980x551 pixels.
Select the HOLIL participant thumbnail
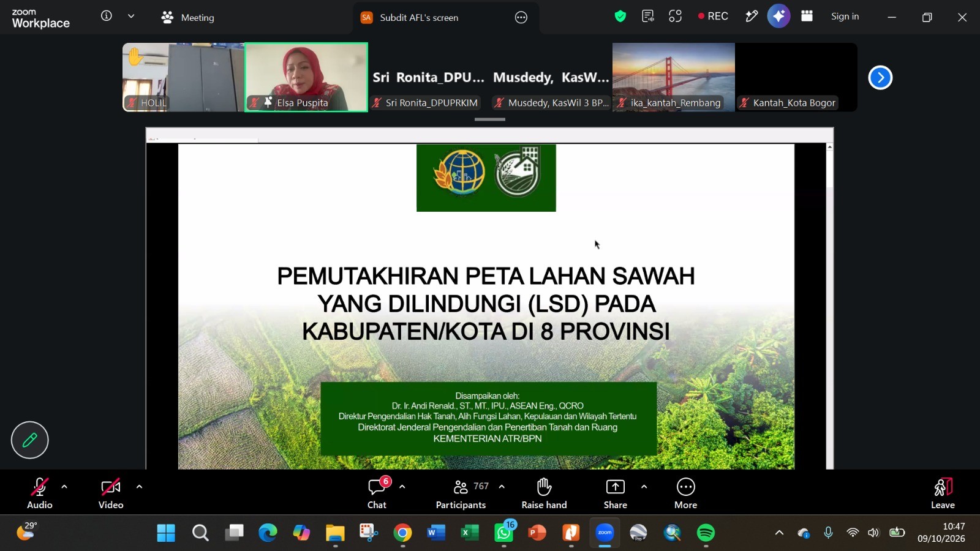(184, 77)
